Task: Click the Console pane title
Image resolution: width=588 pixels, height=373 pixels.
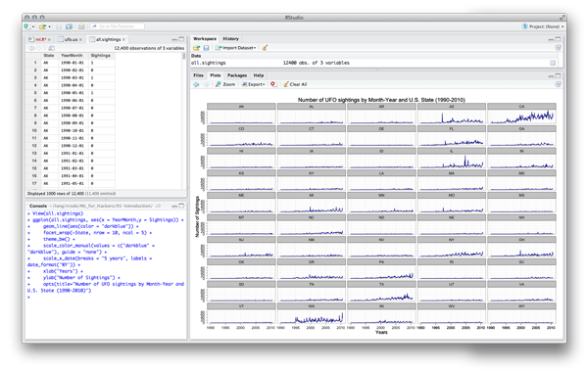Action: click(x=38, y=206)
